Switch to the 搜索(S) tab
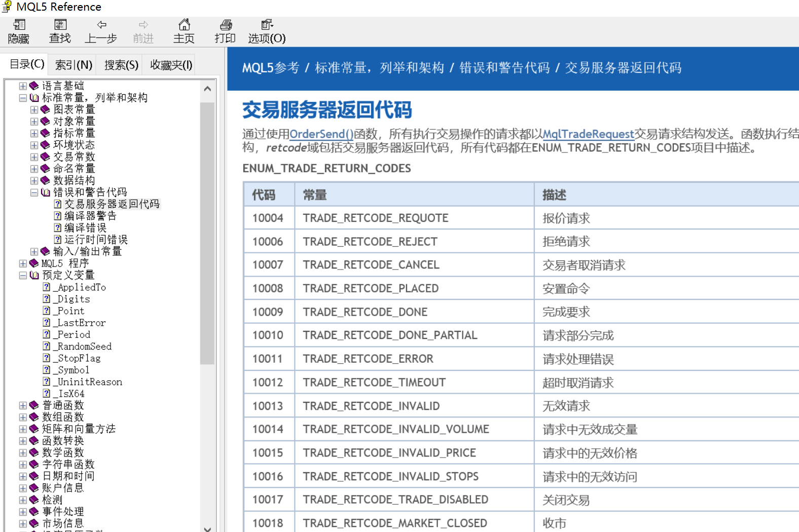This screenshot has height=532, width=799. click(121, 65)
